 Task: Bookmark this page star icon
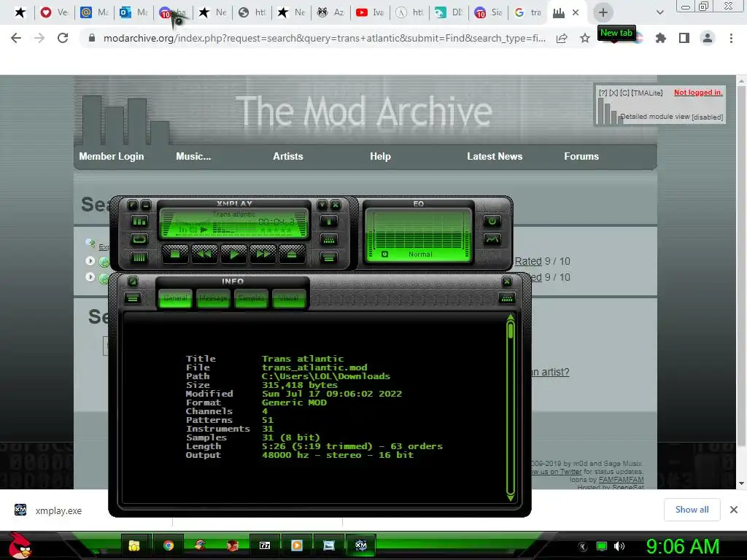click(x=584, y=38)
